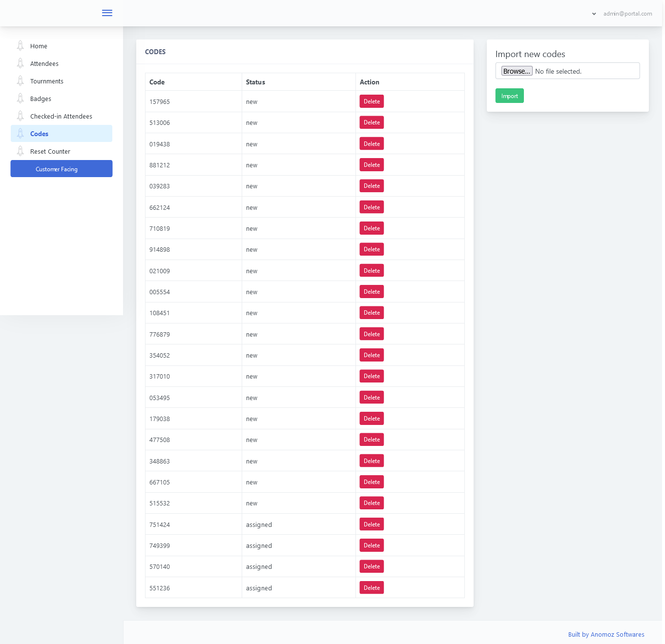The width and height of the screenshot is (665, 644).
Task: Click the rocket icon beside Checked-in Attendees
Action: tap(21, 116)
